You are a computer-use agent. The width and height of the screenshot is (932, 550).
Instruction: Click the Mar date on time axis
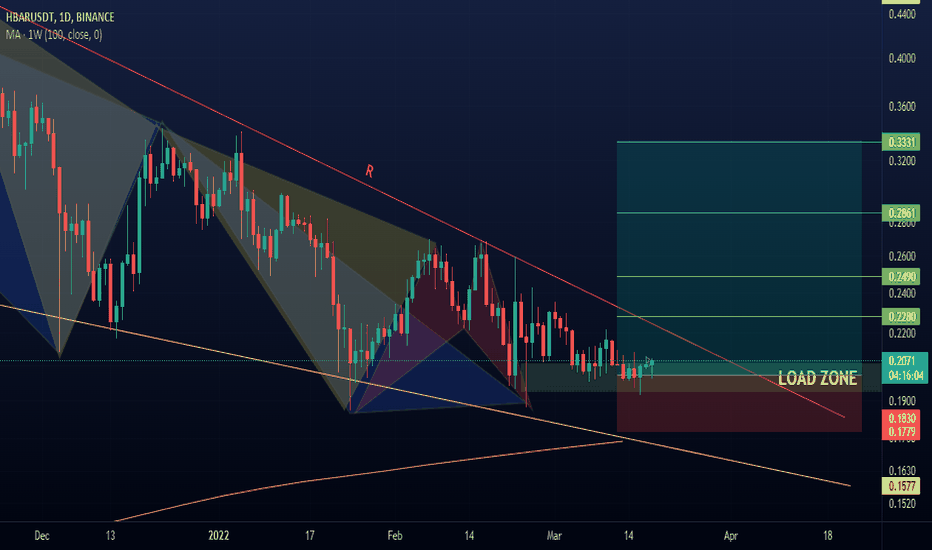(553, 536)
